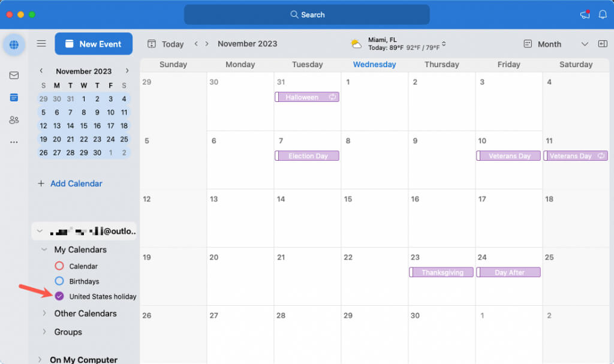614x364 pixels.
Task: Select day 8 in mini calendar
Action: (x=84, y=113)
